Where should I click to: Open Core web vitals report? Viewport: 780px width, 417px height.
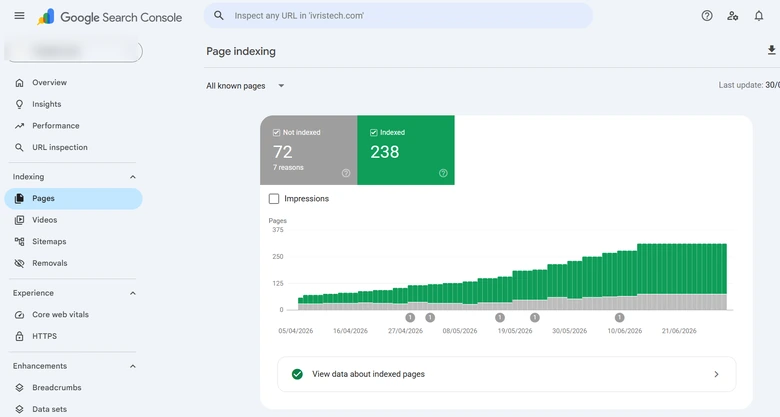pos(74,314)
